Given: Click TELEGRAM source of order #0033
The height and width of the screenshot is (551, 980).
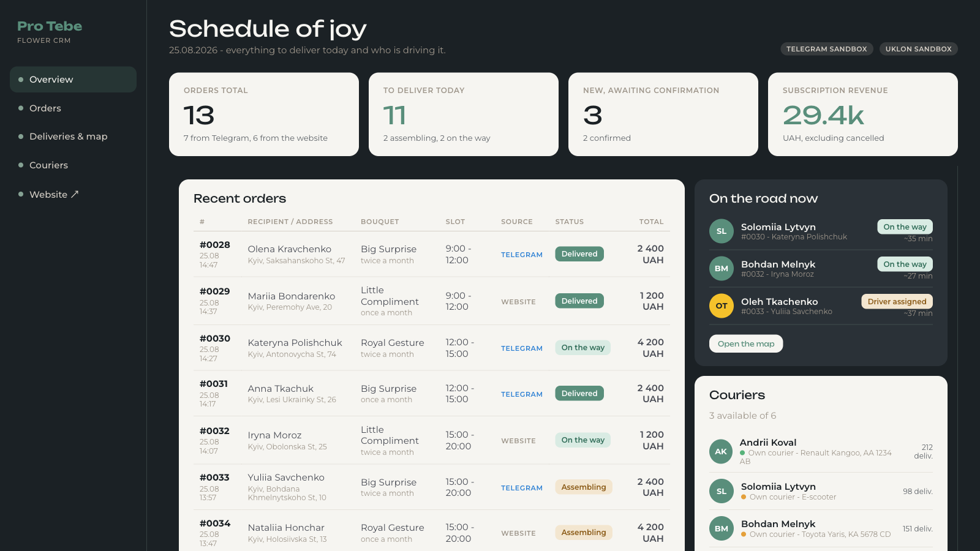Looking at the screenshot, I should click(x=522, y=488).
